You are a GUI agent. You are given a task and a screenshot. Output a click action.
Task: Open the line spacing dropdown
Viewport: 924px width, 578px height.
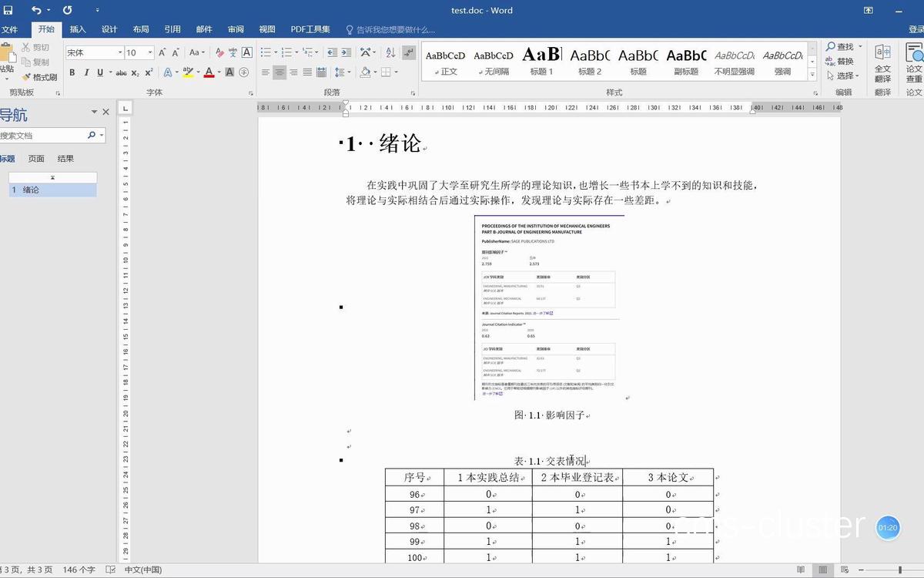(343, 72)
